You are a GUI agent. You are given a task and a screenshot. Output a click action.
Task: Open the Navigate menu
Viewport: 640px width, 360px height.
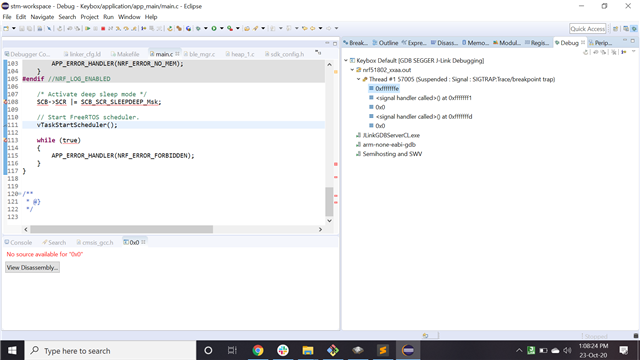pyautogui.click(x=42, y=17)
